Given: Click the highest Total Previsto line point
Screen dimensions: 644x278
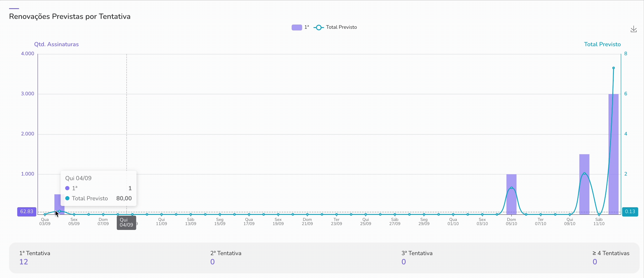Looking at the screenshot, I should click(x=613, y=68).
